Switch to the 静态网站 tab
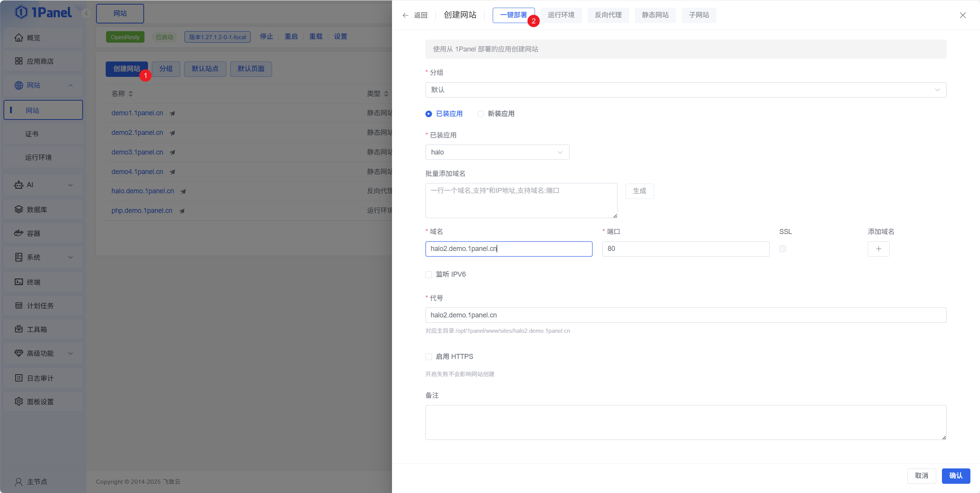The width and height of the screenshot is (980, 493). click(655, 15)
